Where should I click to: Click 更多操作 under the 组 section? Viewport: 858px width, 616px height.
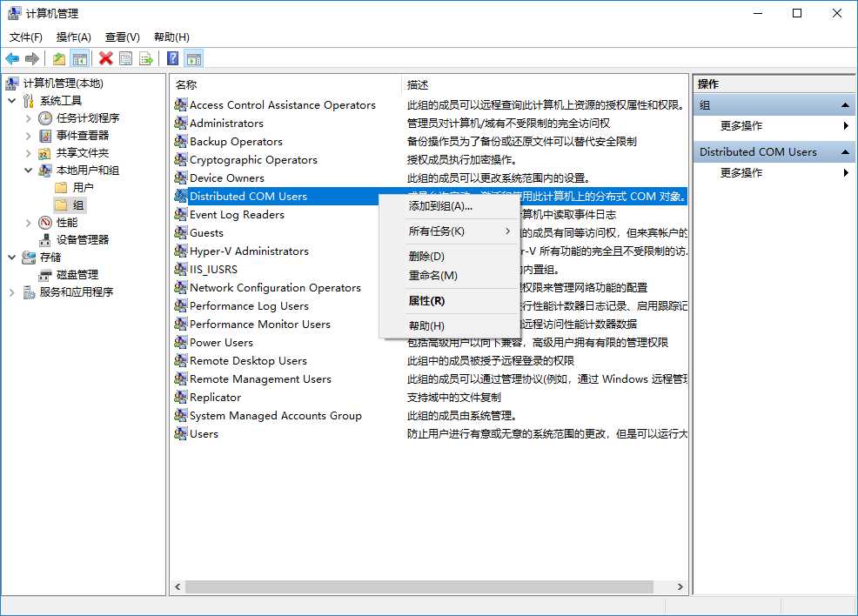click(x=741, y=126)
